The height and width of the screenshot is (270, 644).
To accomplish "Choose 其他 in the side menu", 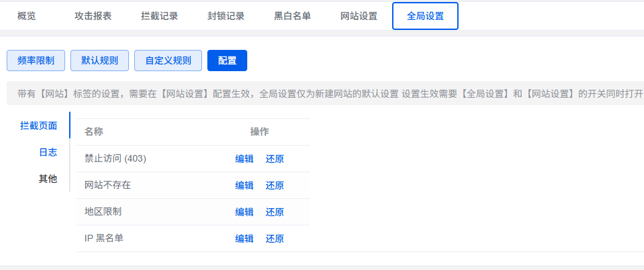I will [x=48, y=178].
